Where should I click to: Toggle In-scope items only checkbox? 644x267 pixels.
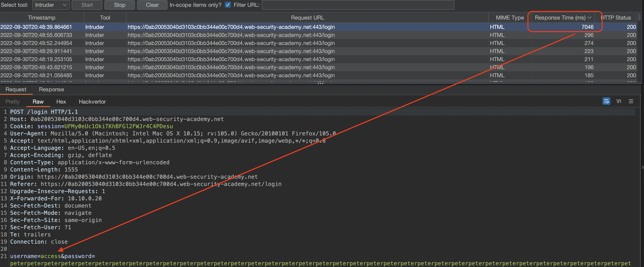[x=227, y=5]
